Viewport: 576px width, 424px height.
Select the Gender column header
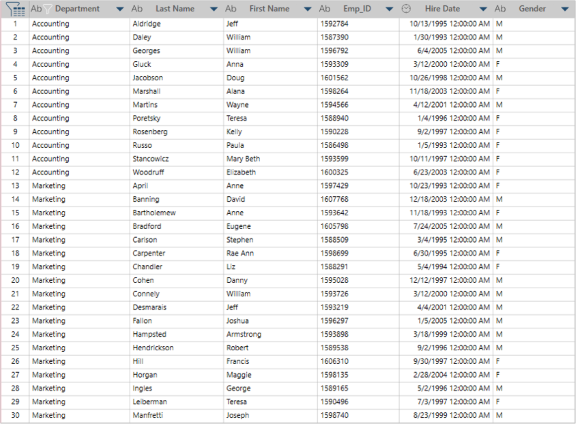point(532,8)
